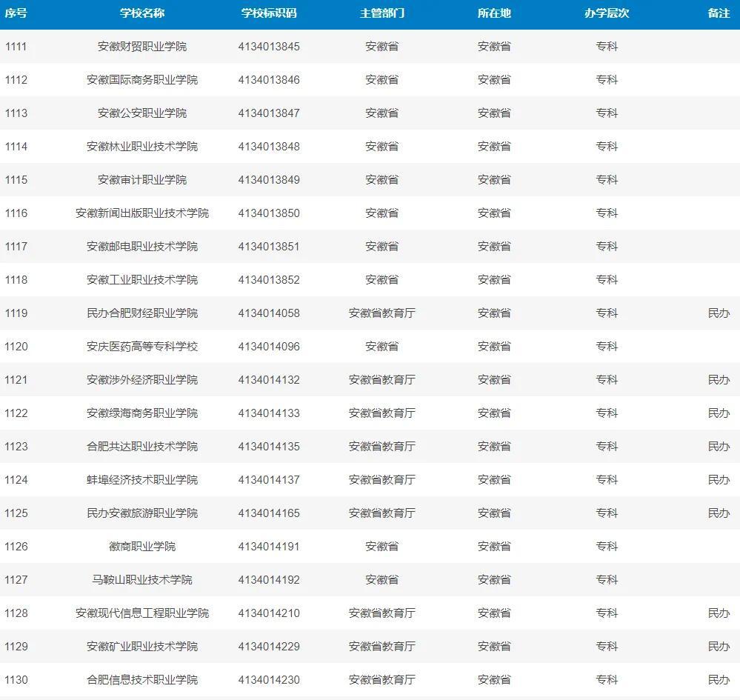Click the 备注 column header
The width and height of the screenshot is (740, 700).
click(719, 13)
